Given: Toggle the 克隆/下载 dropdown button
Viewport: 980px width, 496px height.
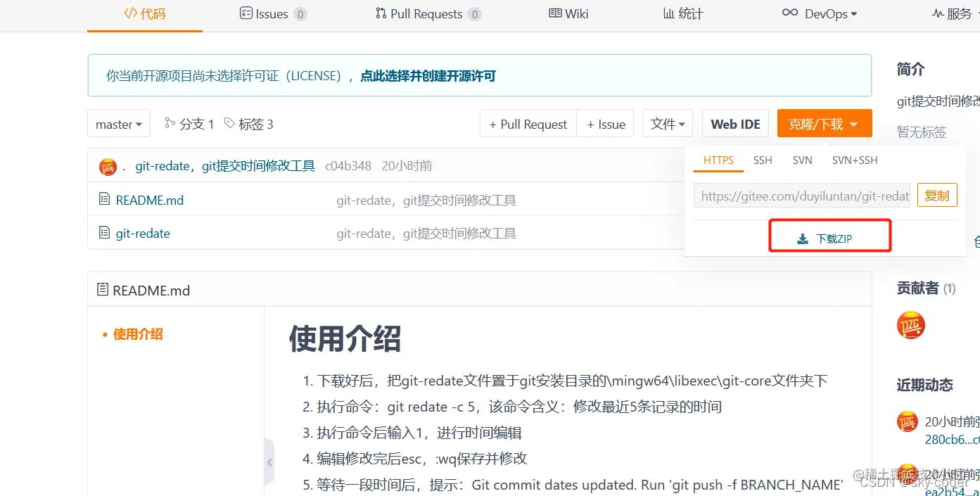Looking at the screenshot, I should click(824, 124).
